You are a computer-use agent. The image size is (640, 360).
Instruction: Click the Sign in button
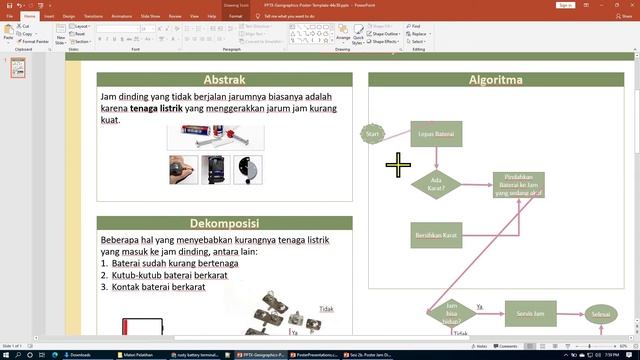coord(565,5)
